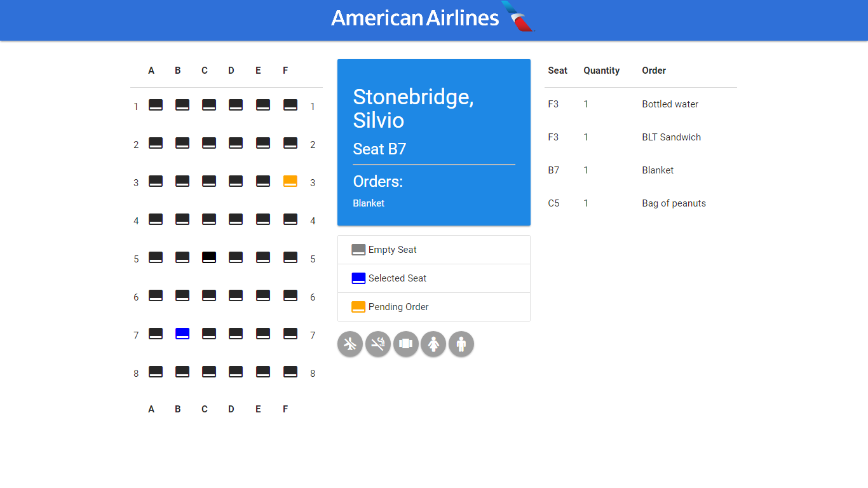This screenshot has height=488, width=868.
Task: Click the Quantity column header
Action: (601, 71)
